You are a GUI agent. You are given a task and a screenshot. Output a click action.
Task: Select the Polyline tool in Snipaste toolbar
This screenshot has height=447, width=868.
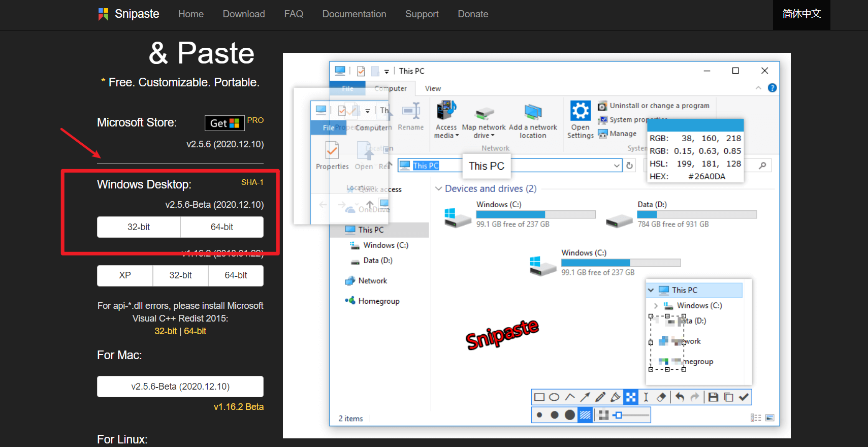[570, 397]
